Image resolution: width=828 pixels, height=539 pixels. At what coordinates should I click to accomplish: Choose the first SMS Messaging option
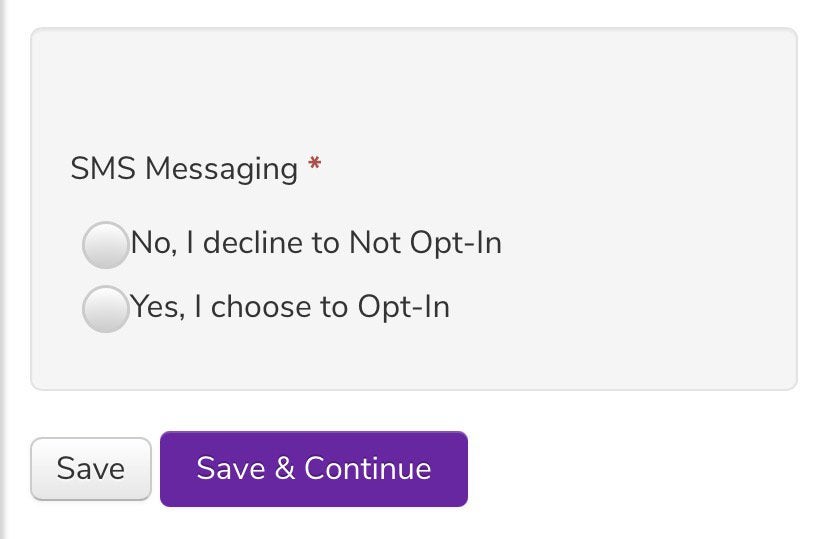(x=105, y=245)
